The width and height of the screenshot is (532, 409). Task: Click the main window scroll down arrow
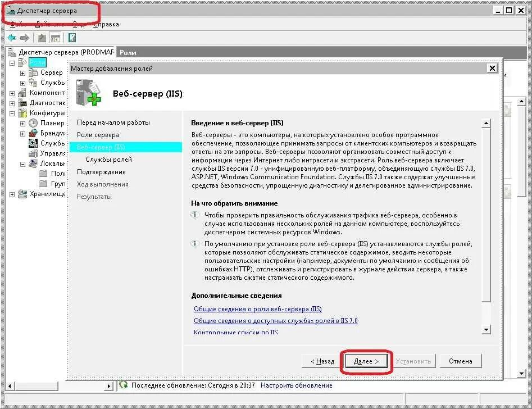(522, 374)
